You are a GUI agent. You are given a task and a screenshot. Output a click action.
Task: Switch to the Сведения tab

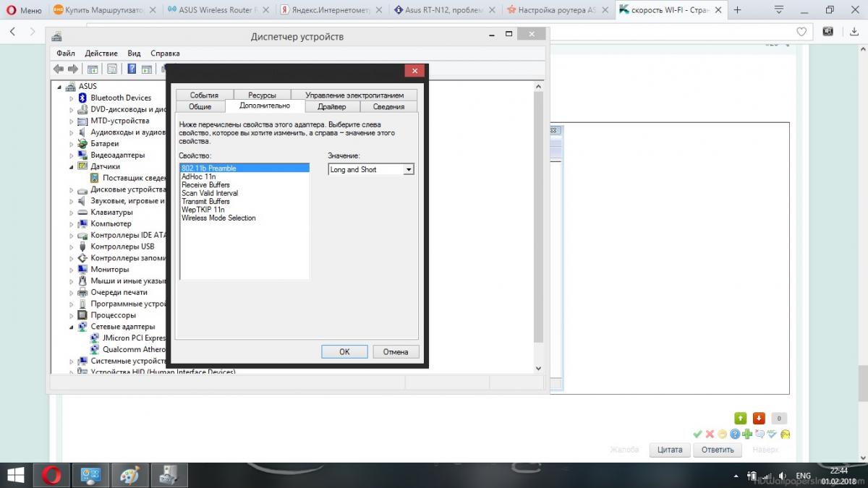(389, 106)
